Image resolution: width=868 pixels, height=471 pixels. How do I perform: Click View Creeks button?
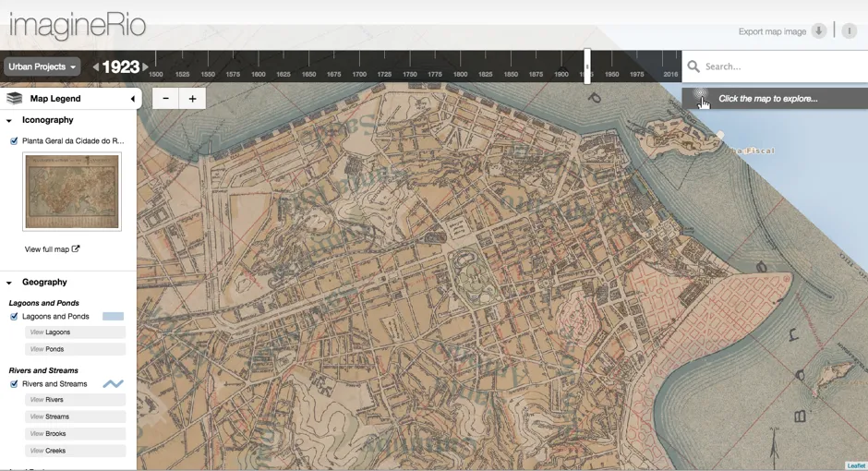76,451
